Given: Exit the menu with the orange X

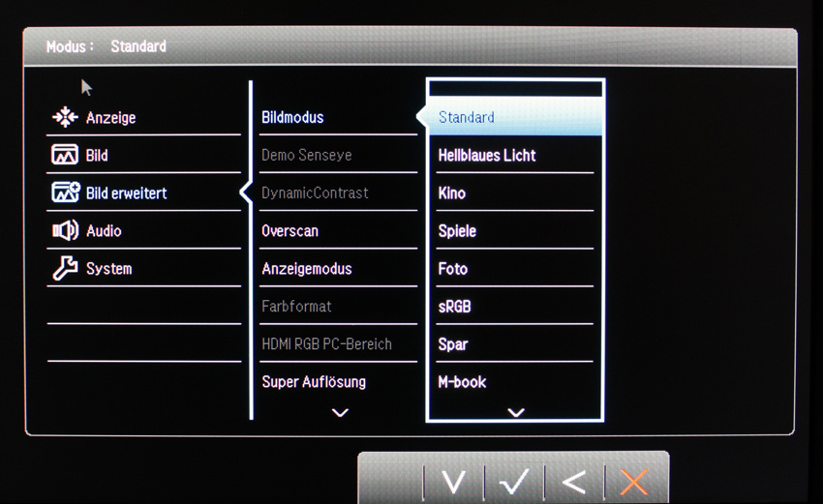Looking at the screenshot, I should [634, 482].
